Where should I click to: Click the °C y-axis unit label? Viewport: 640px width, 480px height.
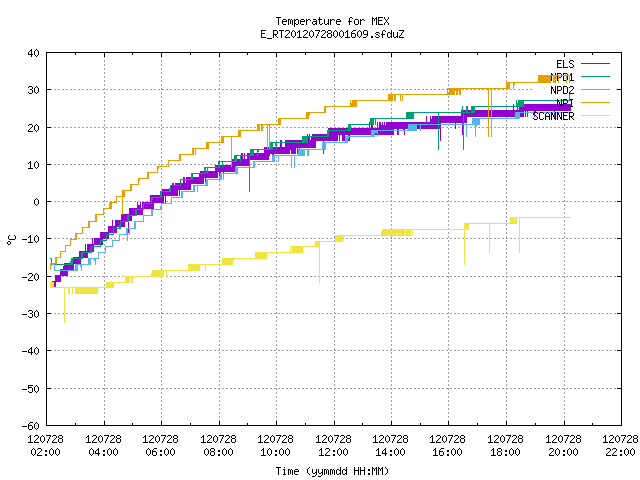click(x=11, y=240)
